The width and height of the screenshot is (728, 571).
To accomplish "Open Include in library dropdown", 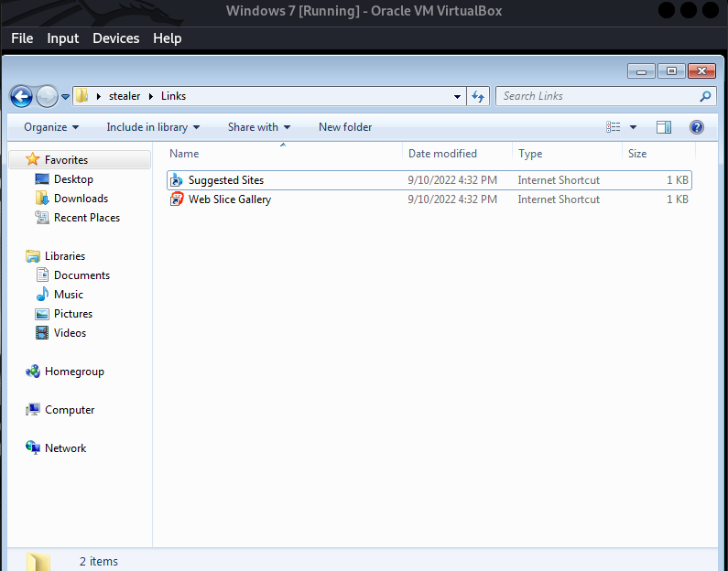I will pos(153,127).
